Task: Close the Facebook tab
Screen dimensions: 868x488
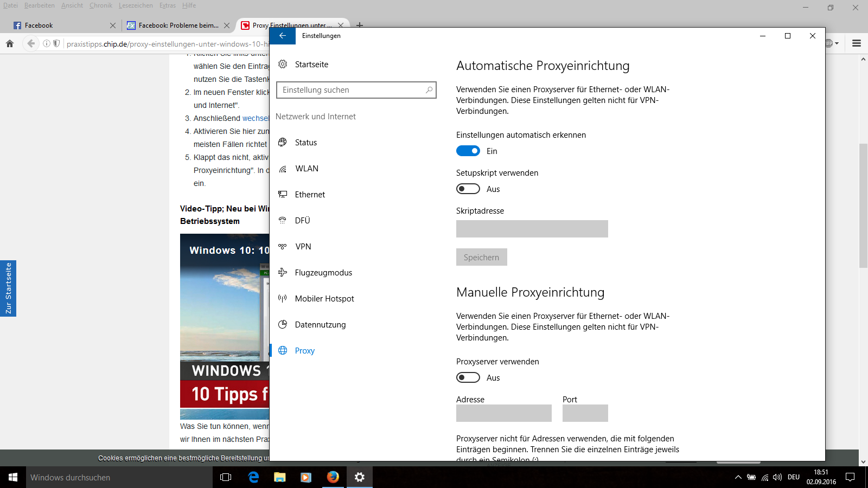Action: 113,25
